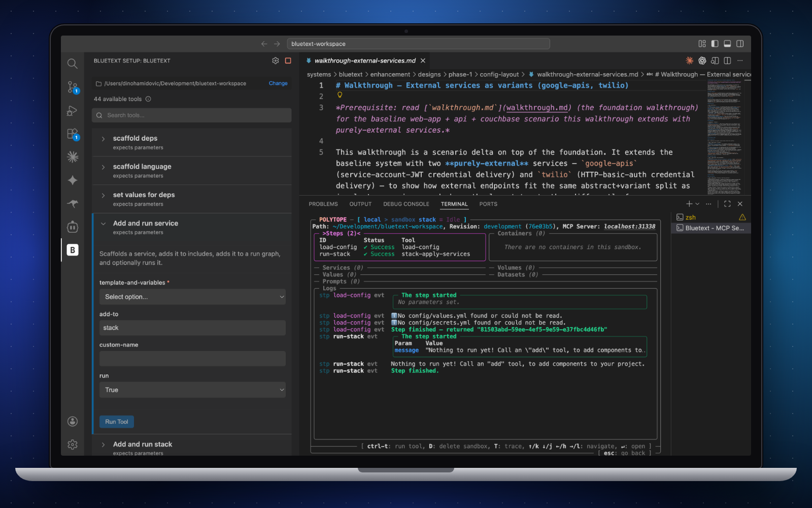
Task: Expand the scaffold language tool
Action: [192, 171]
